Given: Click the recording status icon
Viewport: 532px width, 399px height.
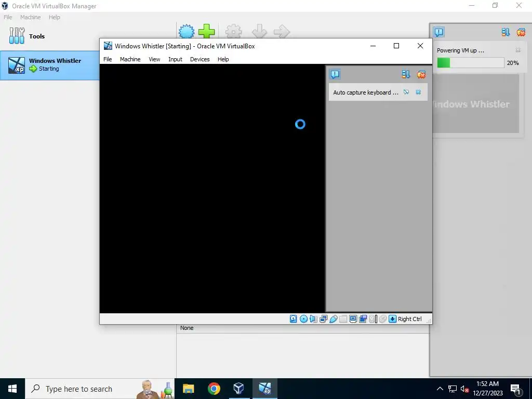Looking at the screenshot, I should tap(363, 319).
